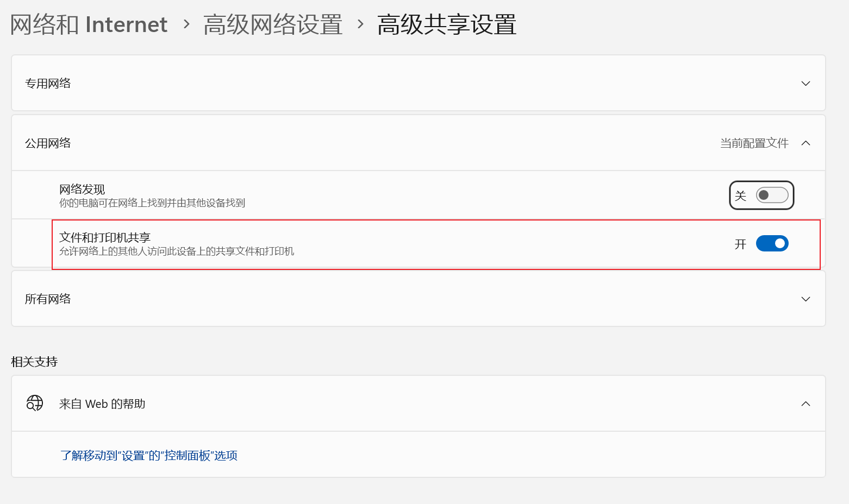The width and height of the screenshot is (849, 504).
Task: Open 了解移动到设置的控制面板选项 link
Action: point(149,456)
